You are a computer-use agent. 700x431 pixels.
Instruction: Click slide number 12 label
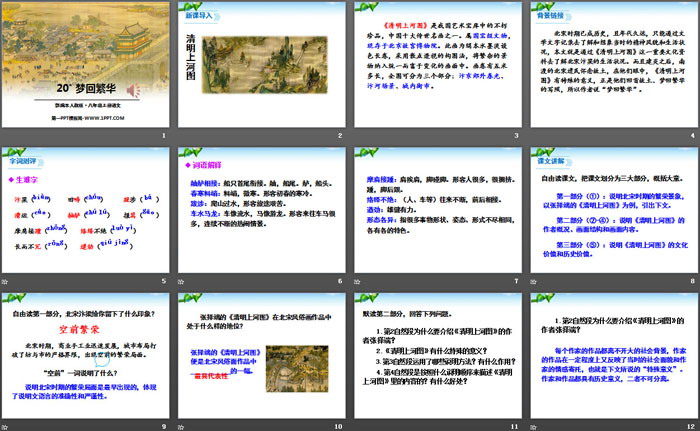[x=691, y=427]
